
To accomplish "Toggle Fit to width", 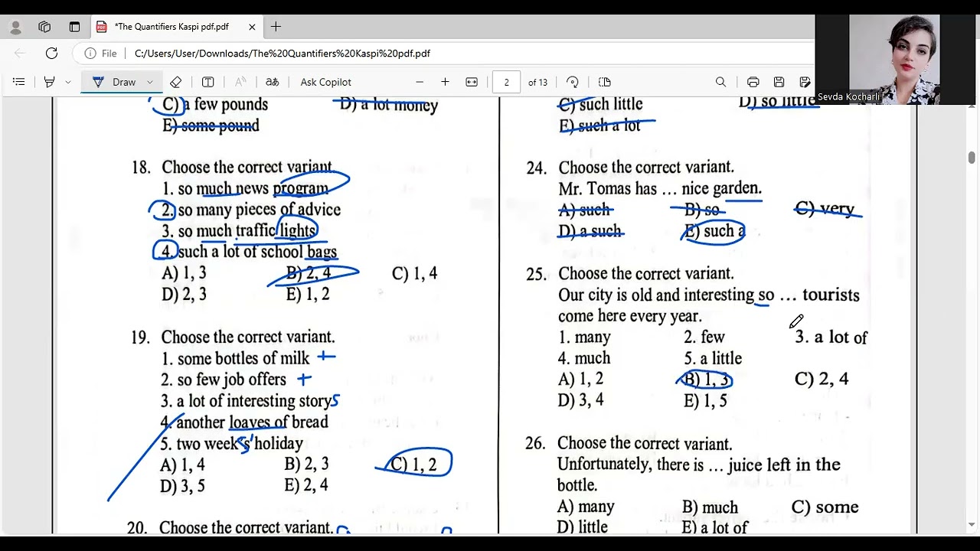I will pyautogui.click(x=472, y=82).
